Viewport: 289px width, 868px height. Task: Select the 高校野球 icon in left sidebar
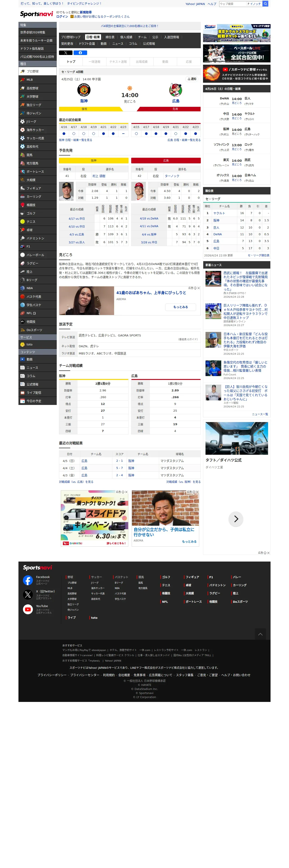23,88
